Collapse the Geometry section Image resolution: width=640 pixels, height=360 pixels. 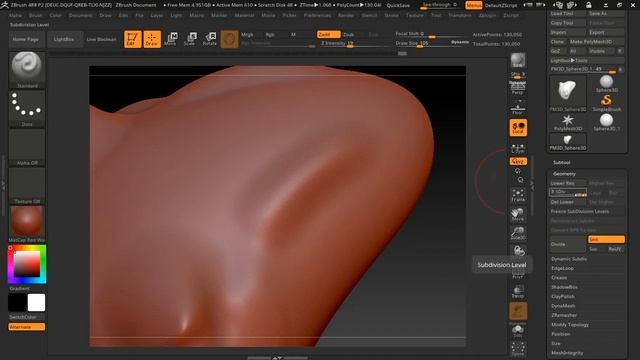(x=564, y=174)
